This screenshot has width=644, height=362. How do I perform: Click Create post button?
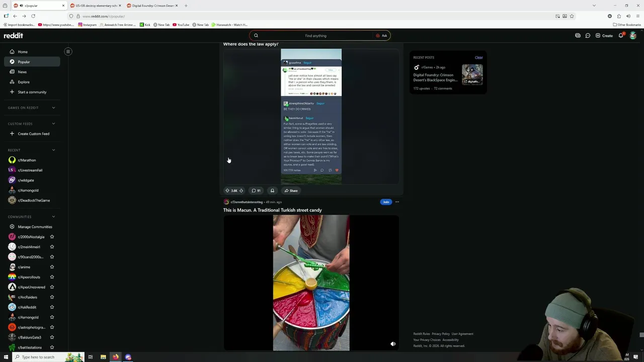coord(604,36)
